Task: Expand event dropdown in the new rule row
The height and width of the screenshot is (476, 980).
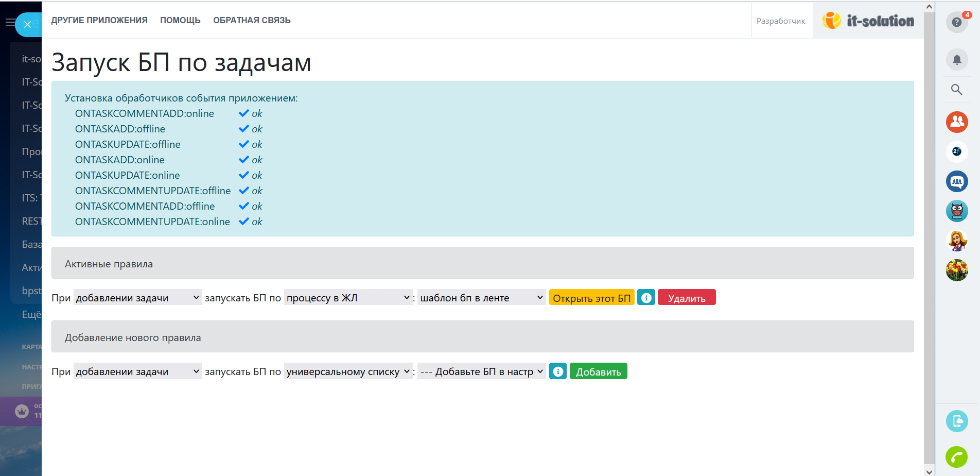Action: click(x=137, y=371)
